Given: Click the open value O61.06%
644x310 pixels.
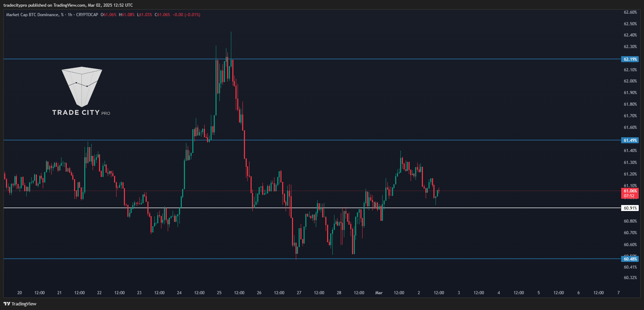Looking at the screenshot, I should 108,15.
